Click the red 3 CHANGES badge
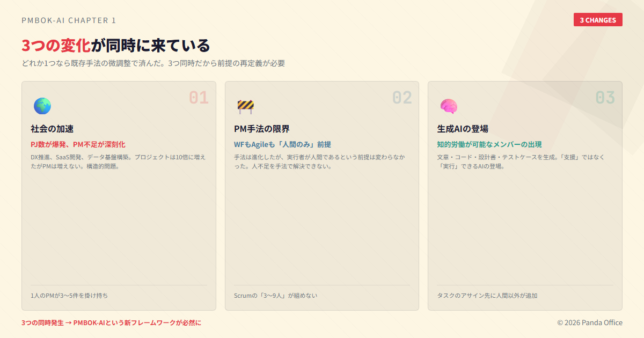This screenshot has height=338, width=644. (598, 20)
